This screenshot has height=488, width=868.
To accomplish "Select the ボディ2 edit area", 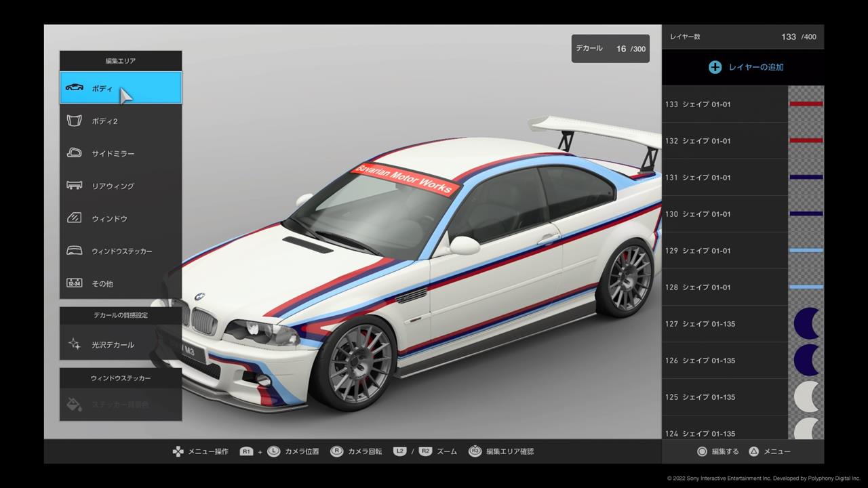I will pyautogui.click(x=121, y=121).
